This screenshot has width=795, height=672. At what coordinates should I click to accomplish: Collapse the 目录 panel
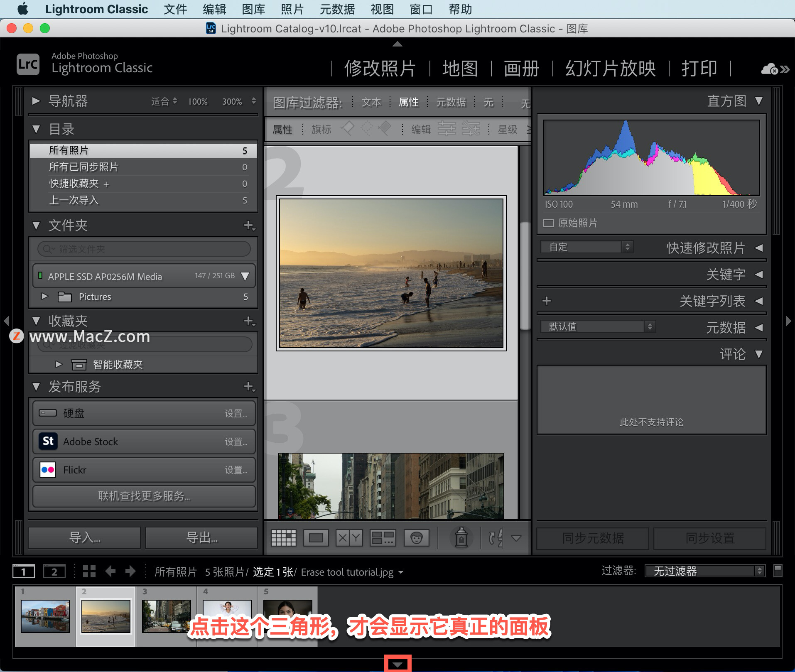[36, 130]
